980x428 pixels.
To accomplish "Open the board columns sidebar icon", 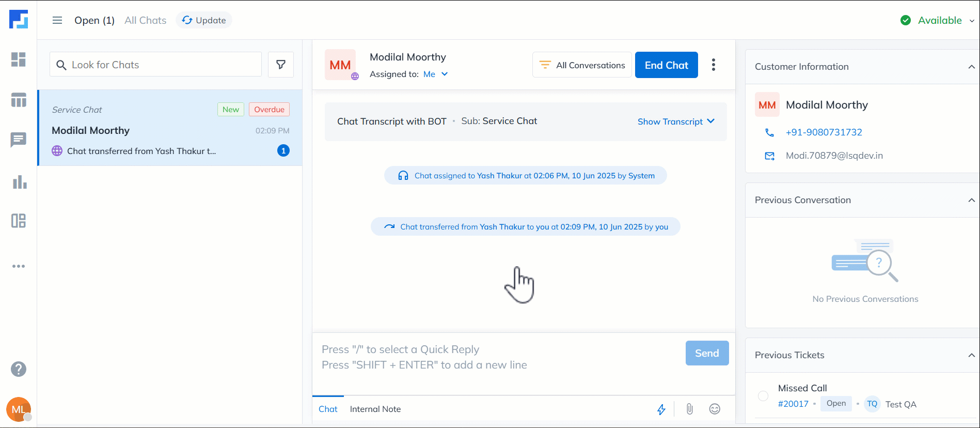I will click(x=19, y=99).
